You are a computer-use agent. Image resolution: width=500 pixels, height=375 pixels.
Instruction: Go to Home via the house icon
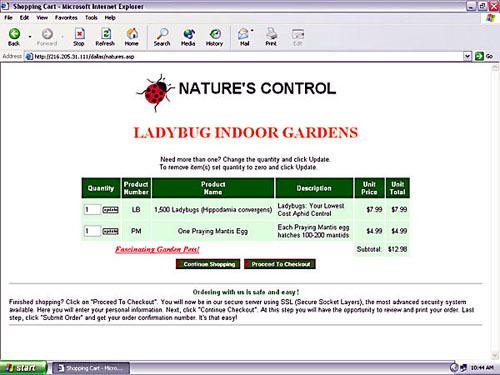point(132,34)
